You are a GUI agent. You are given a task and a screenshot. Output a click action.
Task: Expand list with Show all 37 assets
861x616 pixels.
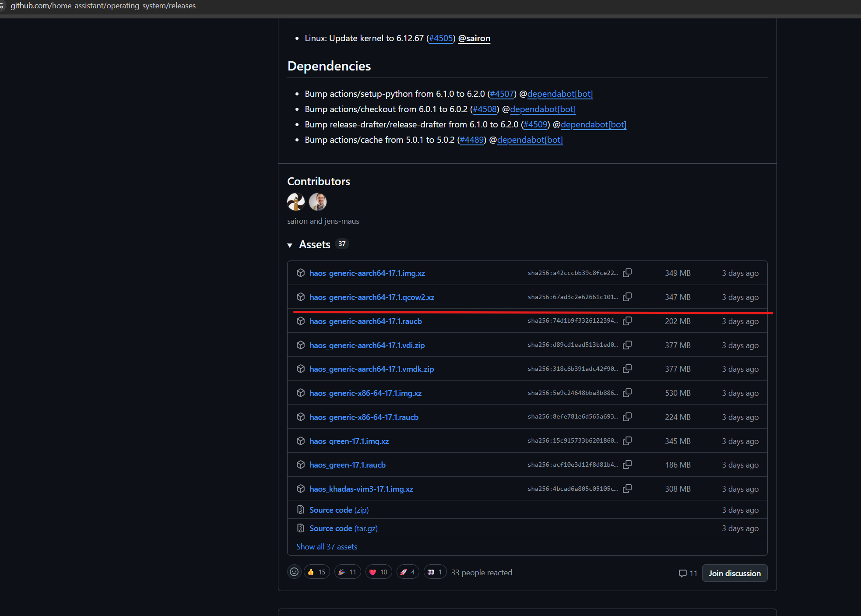(x=327, y=547)
